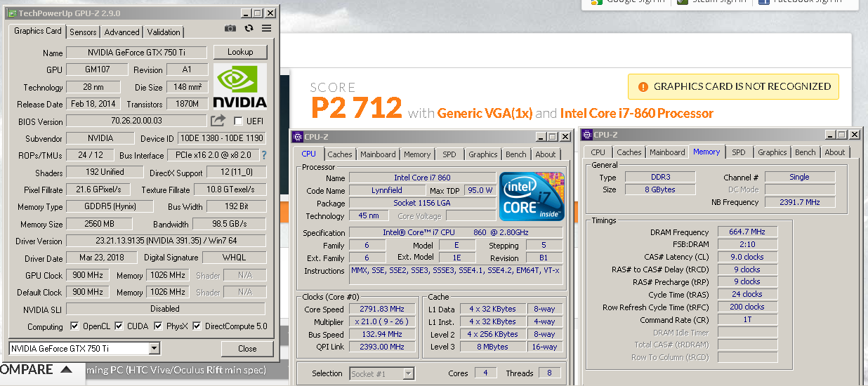The width and height of the screenshot is (868, 386).
Task: Click GRAPHICS CARD IS NOT RECOGNIZED banner
Action: coord(734,87)
